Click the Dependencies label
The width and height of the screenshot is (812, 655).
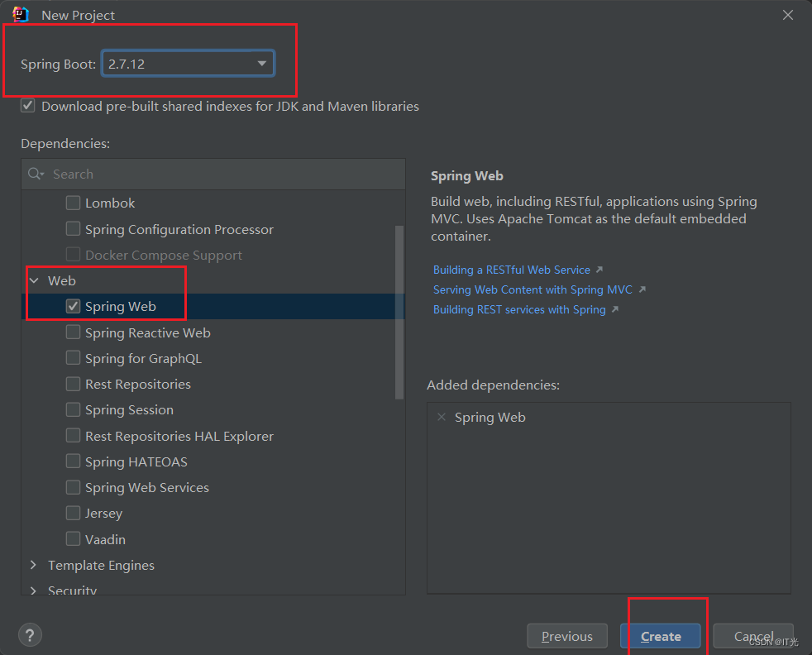tap(65, 143)
